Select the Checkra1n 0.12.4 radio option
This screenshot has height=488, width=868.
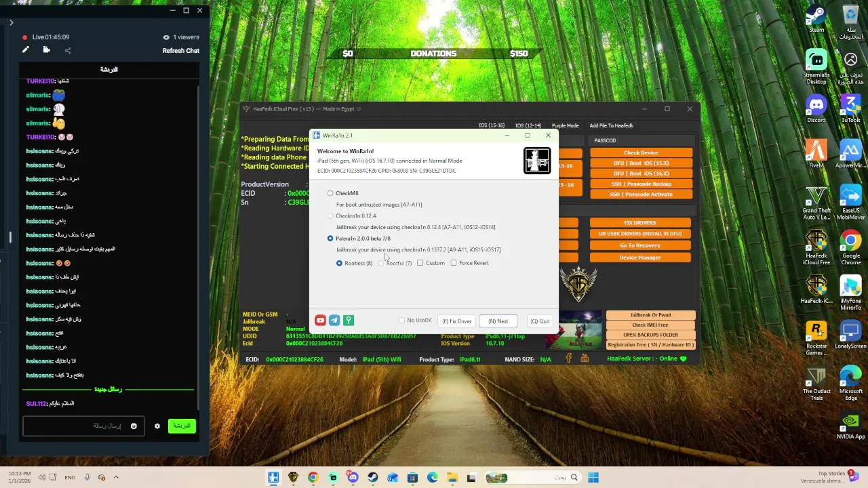[x=330, y=216]
